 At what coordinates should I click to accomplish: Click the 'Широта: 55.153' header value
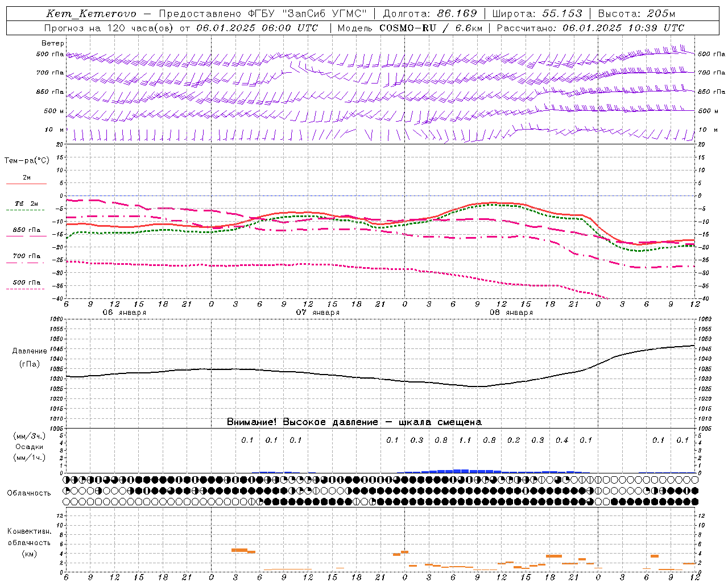pyautogui.click(x=537, y=14)
